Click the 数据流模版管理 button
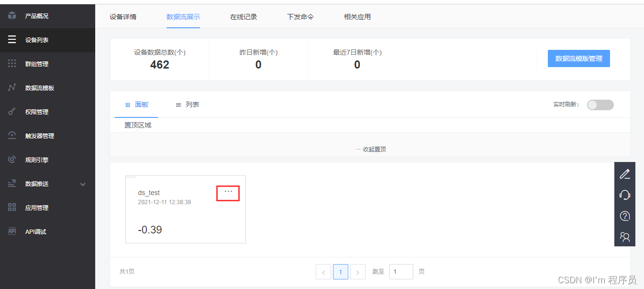644x289 pixels. [579, 58]
